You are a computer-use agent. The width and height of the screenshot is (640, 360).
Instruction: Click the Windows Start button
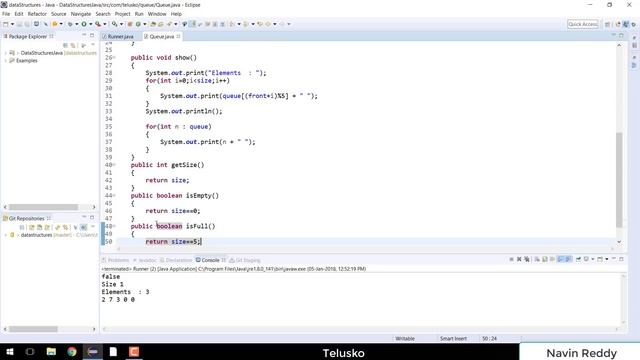tap(9, 352)
